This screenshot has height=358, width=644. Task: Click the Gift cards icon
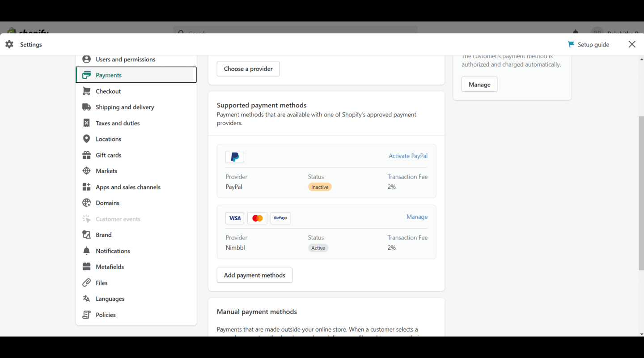87,155
